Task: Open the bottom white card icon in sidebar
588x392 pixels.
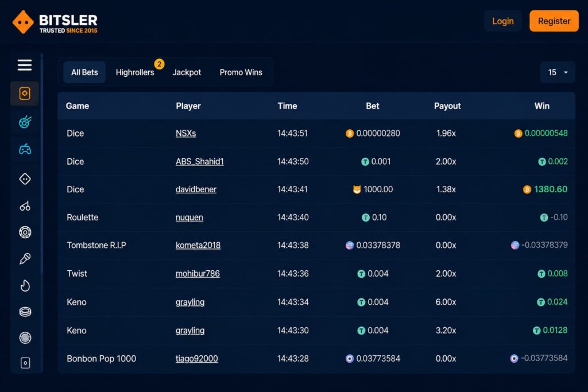Action: (x=25, y=363)
